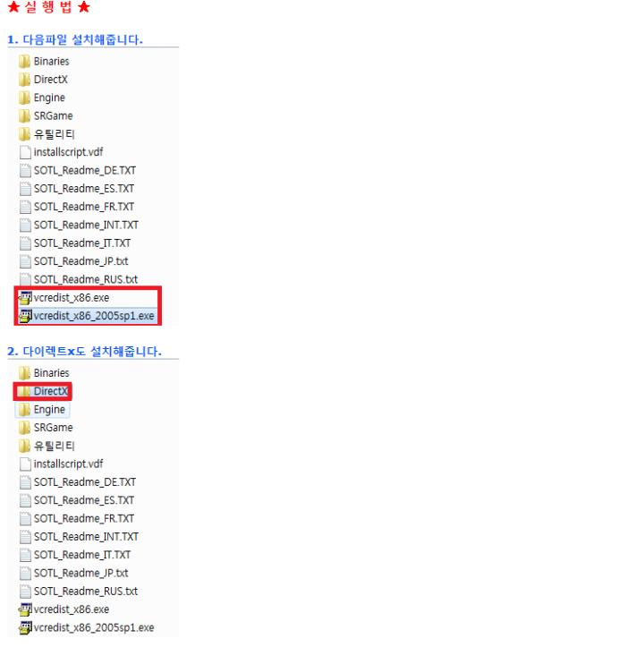Open the Binaries folder icon in step 1 list
The height and width of the screenshot is (647, 644).
[25, 62]
